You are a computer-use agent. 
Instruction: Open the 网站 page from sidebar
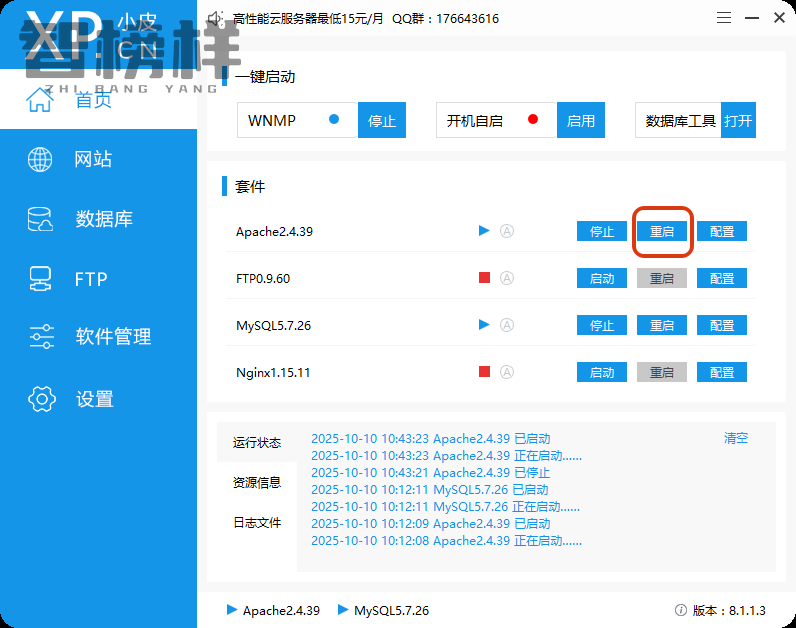(98, 159)
